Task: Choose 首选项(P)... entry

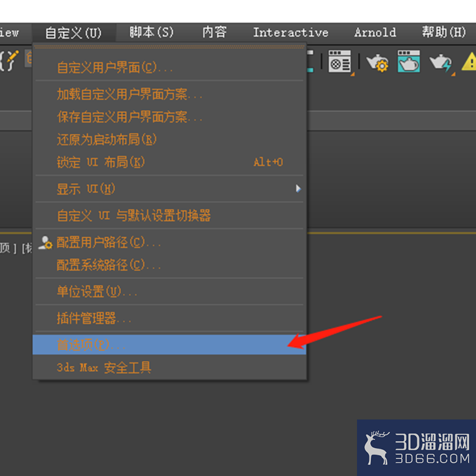Action: coord(170,345)
